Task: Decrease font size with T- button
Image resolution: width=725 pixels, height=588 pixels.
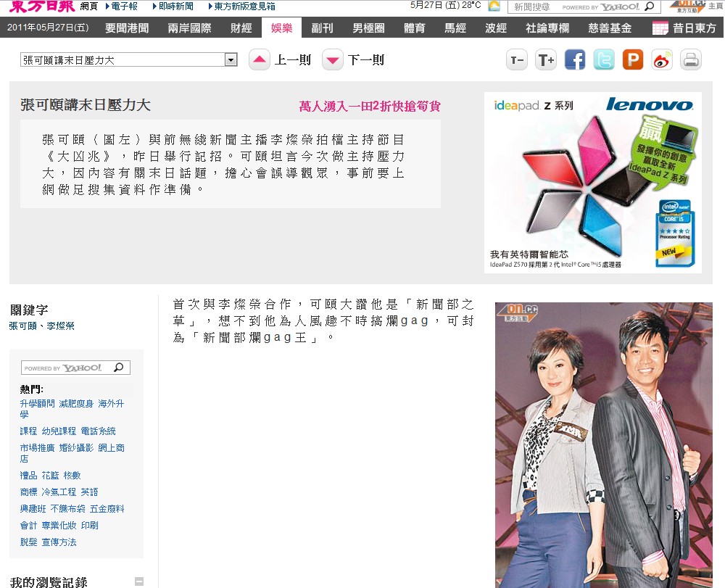Action: click(516, 60)
